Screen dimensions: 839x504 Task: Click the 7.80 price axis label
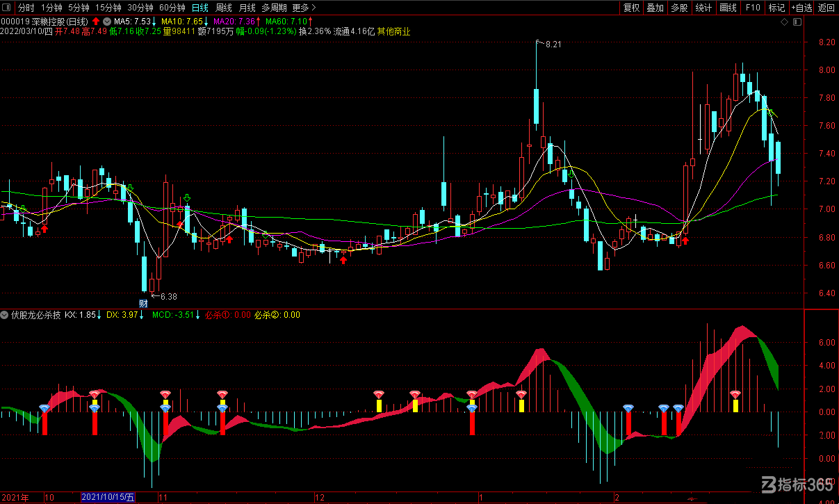point(826,98)
